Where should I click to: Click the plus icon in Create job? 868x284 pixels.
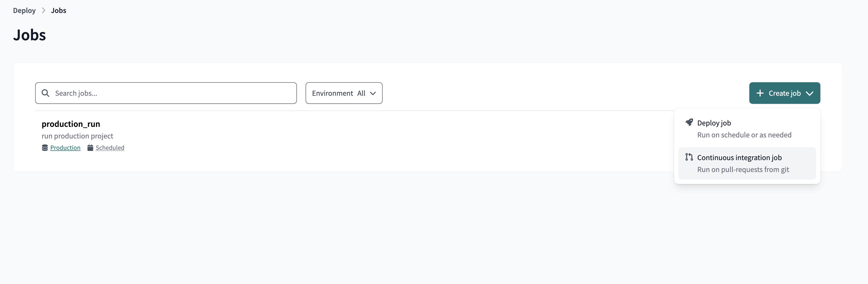click(x=760, y=93)
